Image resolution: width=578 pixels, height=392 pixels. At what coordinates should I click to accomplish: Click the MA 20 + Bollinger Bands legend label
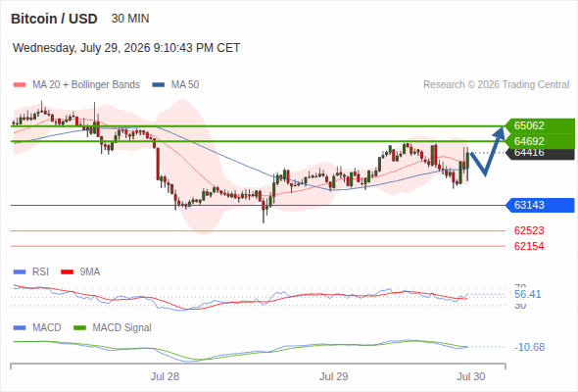(86, 85)
